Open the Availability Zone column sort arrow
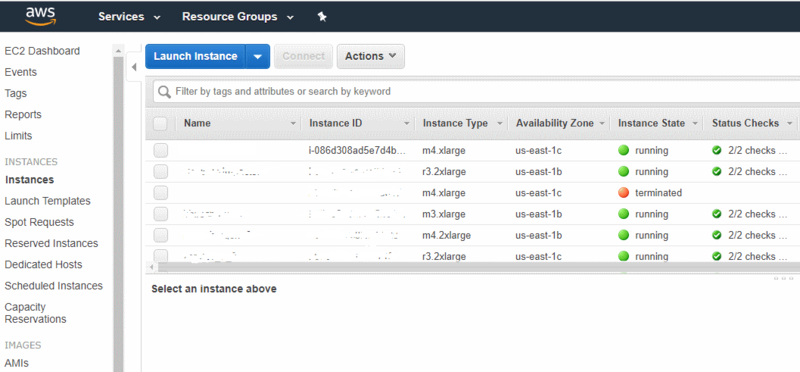 tap(602, 124)
